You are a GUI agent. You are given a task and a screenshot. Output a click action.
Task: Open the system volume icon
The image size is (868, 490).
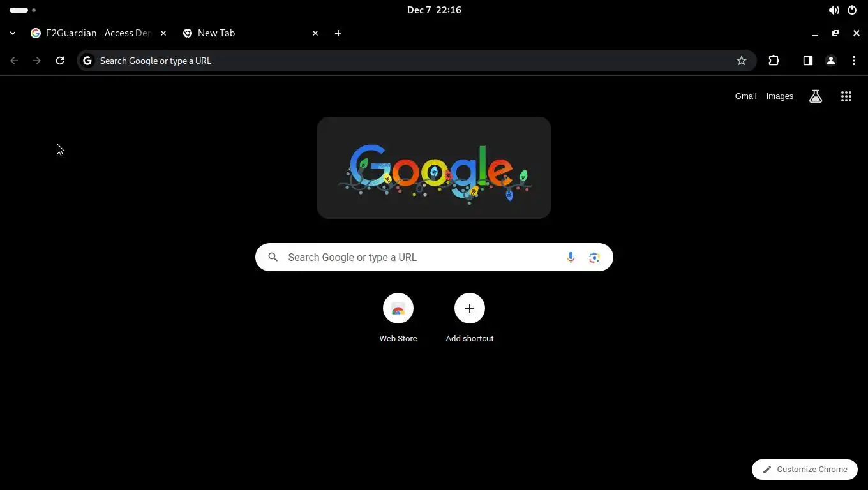point(834,10)
